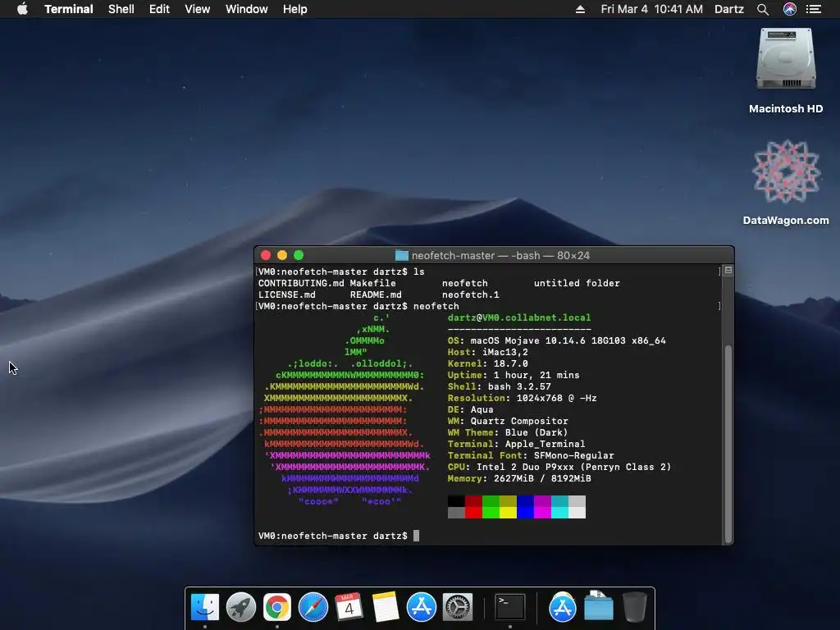The image size is (840, 630).
Task: Click the split pane button in Terminal
Action: (728, 271)
